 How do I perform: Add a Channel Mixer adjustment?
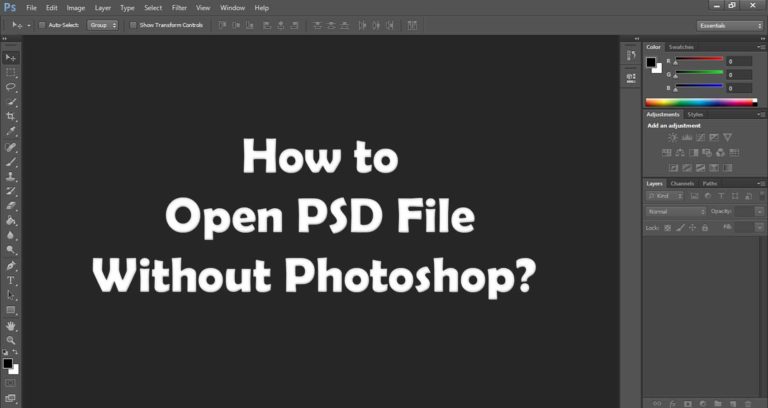coord(720,153)
